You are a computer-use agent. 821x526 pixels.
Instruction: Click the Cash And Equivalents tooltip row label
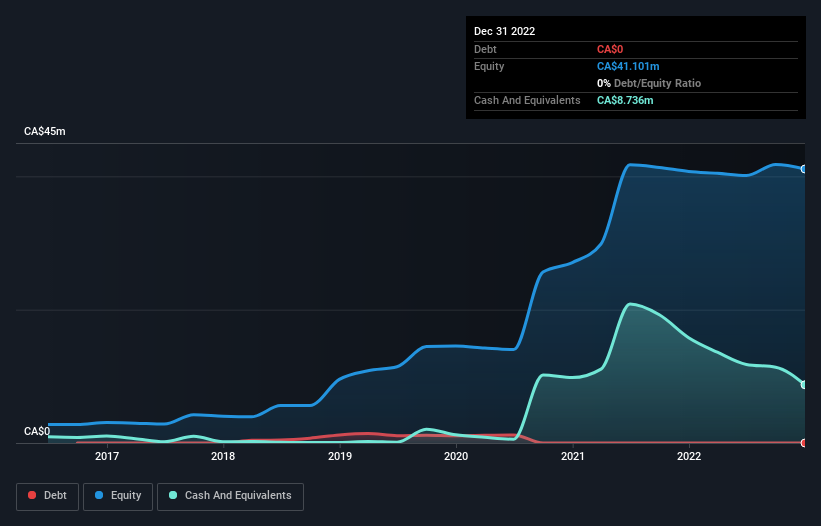tap(527, 100)
